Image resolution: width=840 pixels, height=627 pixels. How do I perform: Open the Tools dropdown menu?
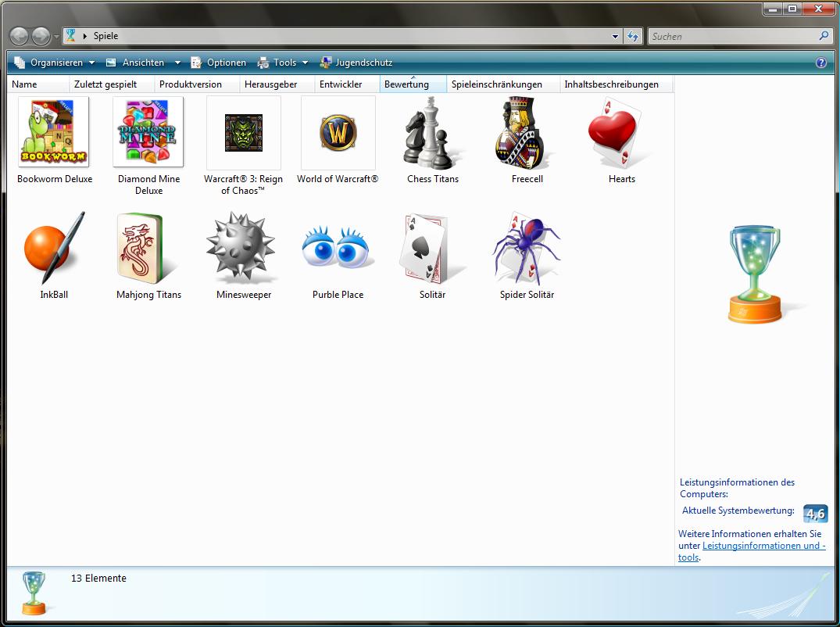tap(283, 63)
